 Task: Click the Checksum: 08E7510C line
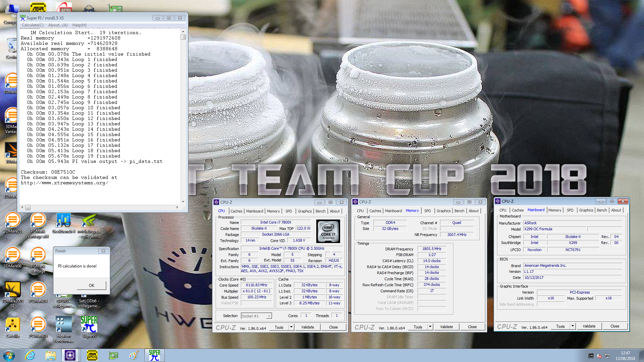tap(48, 172)
